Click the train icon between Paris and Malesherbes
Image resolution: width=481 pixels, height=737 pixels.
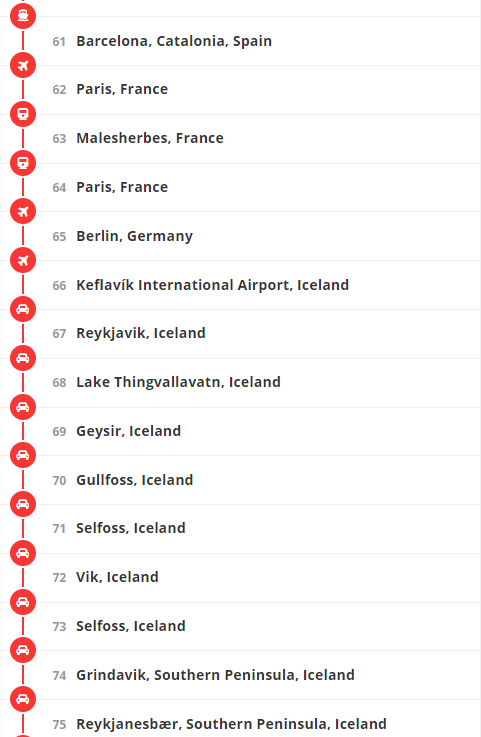(x=23, y=114)
